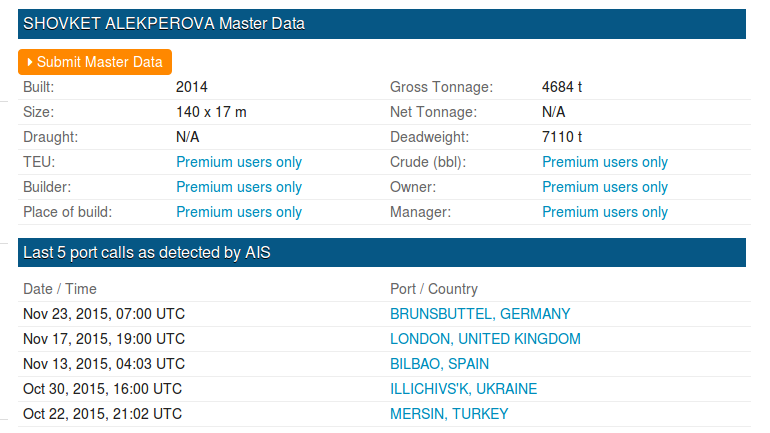Viewport: 770px width, 433px height.
Task: Open the Builder premium users only link
Action: [239, 187]
